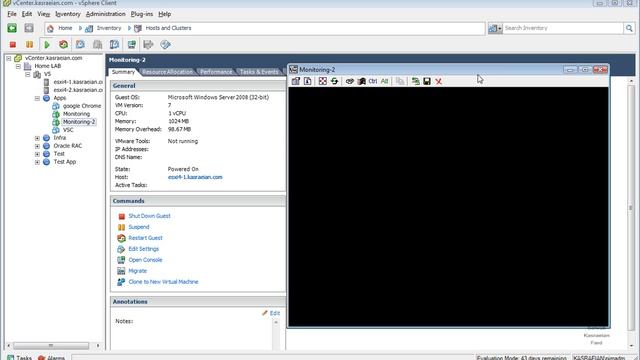Click the dark computer icon in console toolbar
Image resolution: width=640 pixels, height=360 pixels.
(x=361, y=81)
